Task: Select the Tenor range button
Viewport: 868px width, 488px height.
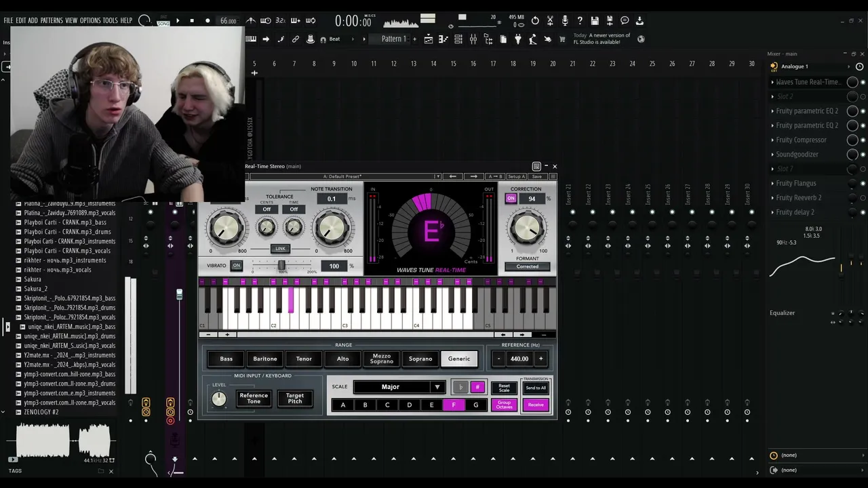Action: point(304,359)
